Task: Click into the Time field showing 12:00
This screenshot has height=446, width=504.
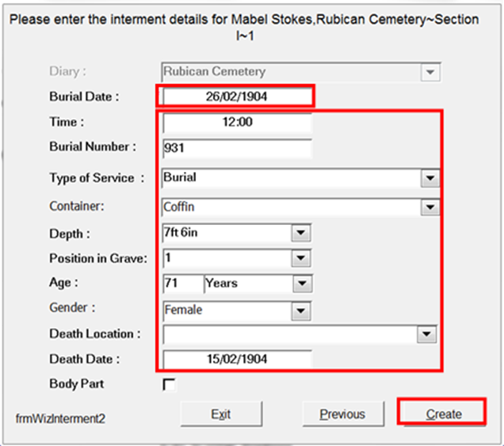Action: (x=237, y=122)
